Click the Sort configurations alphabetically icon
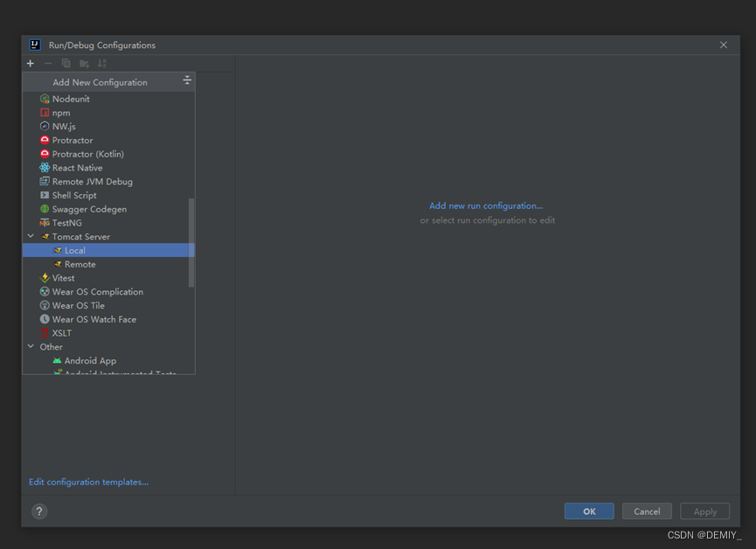This screenshot has height=549, width=756. (102, 63)
